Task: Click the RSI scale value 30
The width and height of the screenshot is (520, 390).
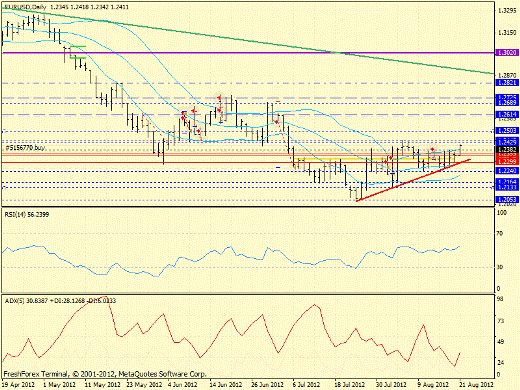Action: pos(500,267)
